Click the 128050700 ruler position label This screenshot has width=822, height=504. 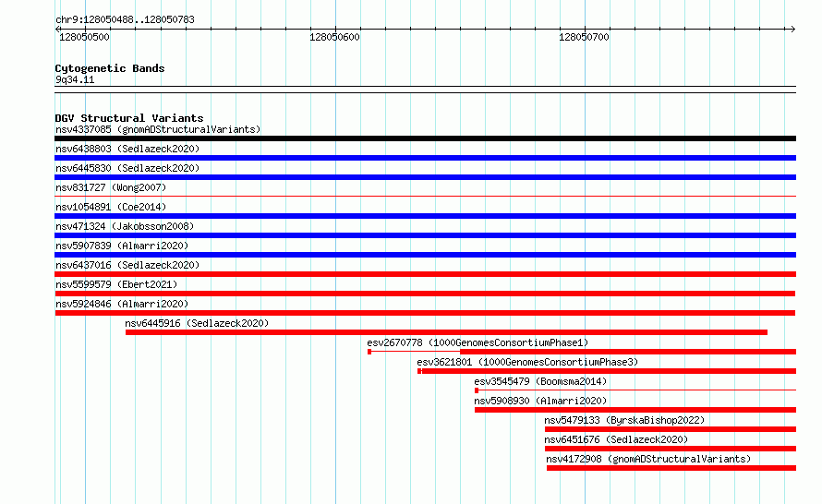pos(584,37)
